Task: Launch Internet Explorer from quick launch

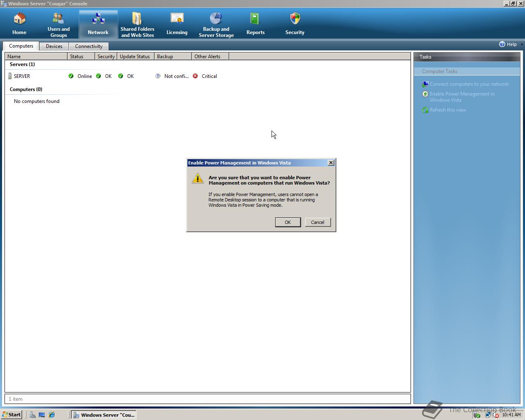Action: pyautogui.click(x=52, y=415)
